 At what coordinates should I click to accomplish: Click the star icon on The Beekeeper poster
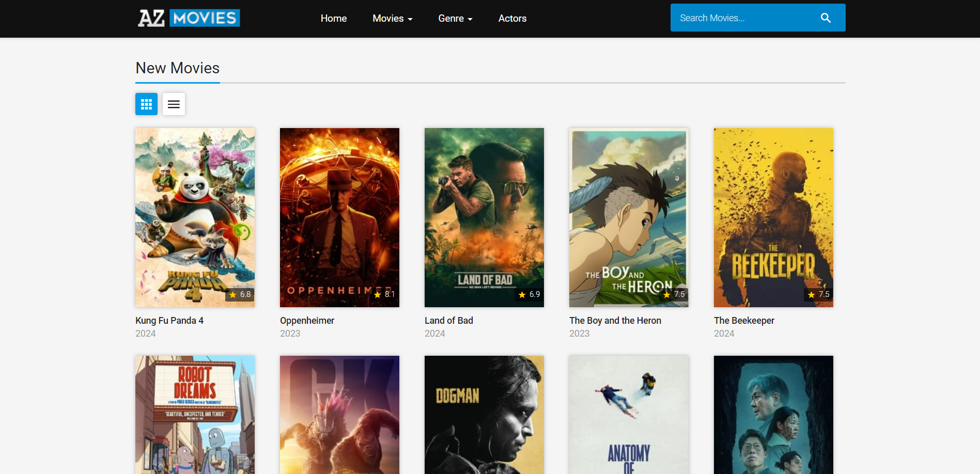point(811,294)
